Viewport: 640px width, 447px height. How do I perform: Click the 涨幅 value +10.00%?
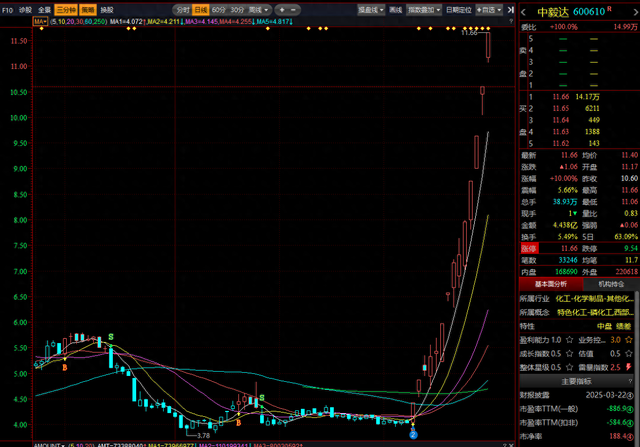tap(564, 178)
